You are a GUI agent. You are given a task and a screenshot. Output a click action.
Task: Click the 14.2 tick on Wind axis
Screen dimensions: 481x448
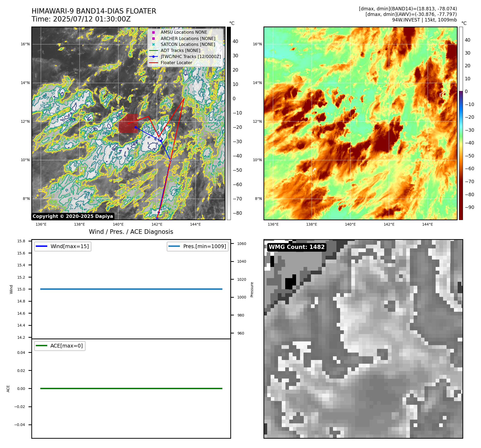click(21, 337)
